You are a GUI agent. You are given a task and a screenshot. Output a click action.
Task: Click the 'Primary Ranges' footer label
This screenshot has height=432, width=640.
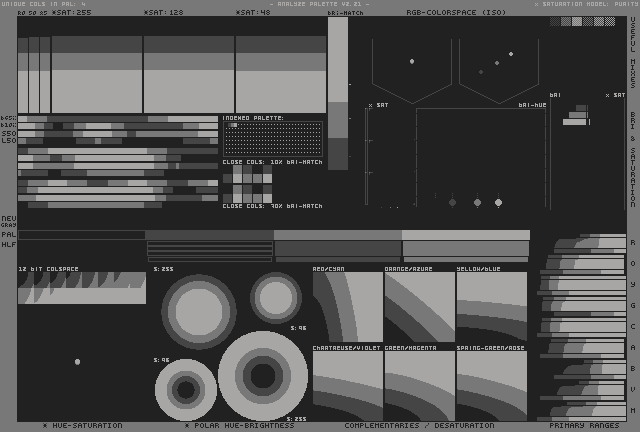pyautogui.click(x=584, y=425)
